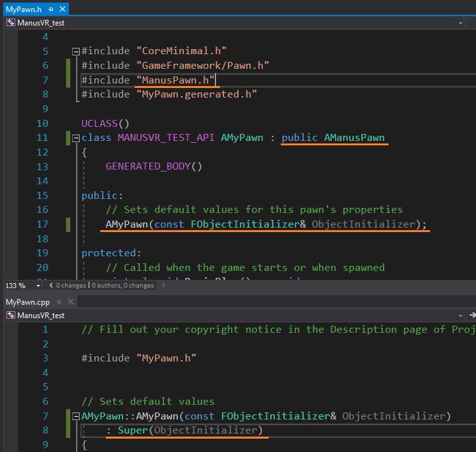The width and height of the screenshot is (476, 452).
Task: Click project icon beside ManusVR_test in MyPawn.h
Action: coord(11,22)
